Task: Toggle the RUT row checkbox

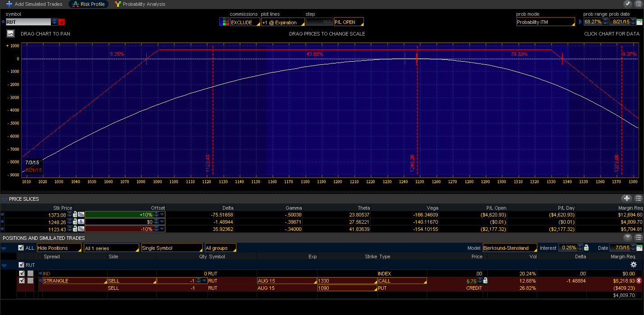Action: (21, 265)
